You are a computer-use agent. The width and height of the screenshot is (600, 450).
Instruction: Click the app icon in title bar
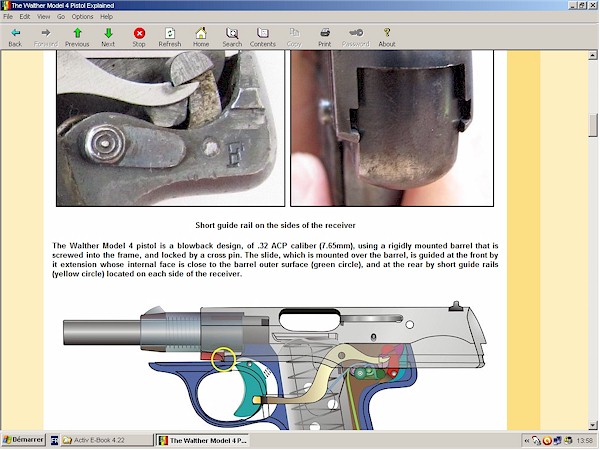pos(5,5)
